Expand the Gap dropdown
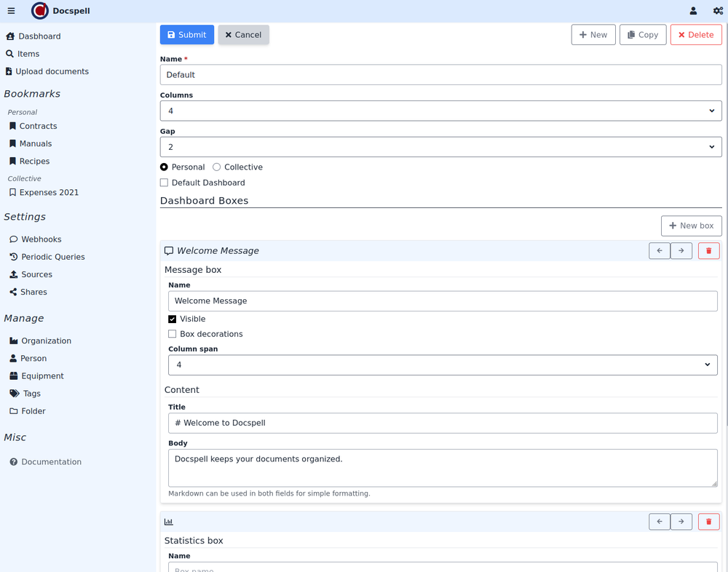This screenshot has width=728, height=572. (440, 147)
